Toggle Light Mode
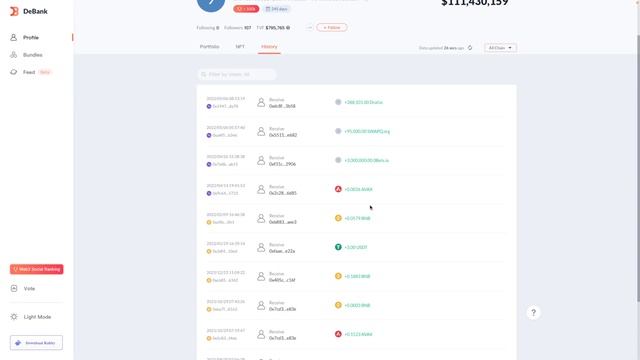The image size is (640, 360). [x=36, y=317]
